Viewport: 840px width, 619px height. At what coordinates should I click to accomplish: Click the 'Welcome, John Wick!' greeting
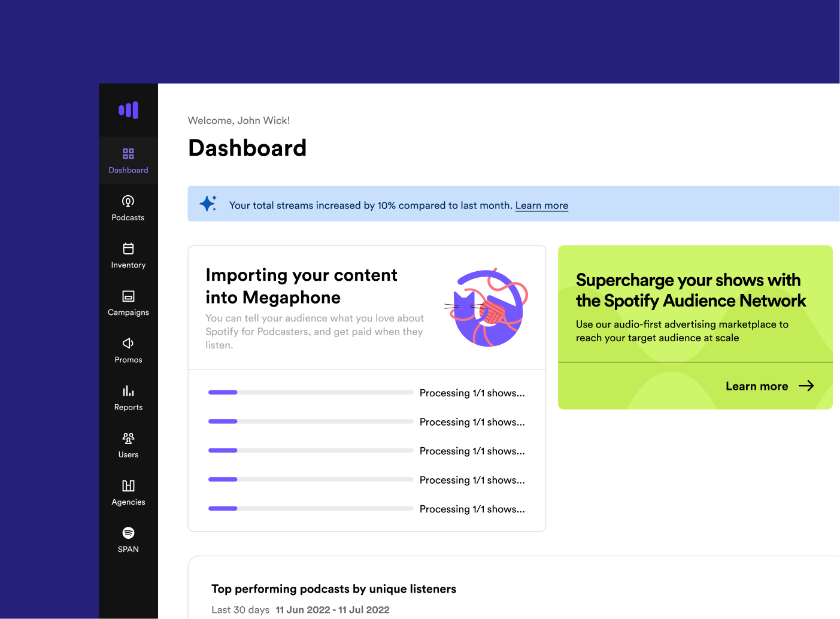pyautogui.click(x=239, y=120)
